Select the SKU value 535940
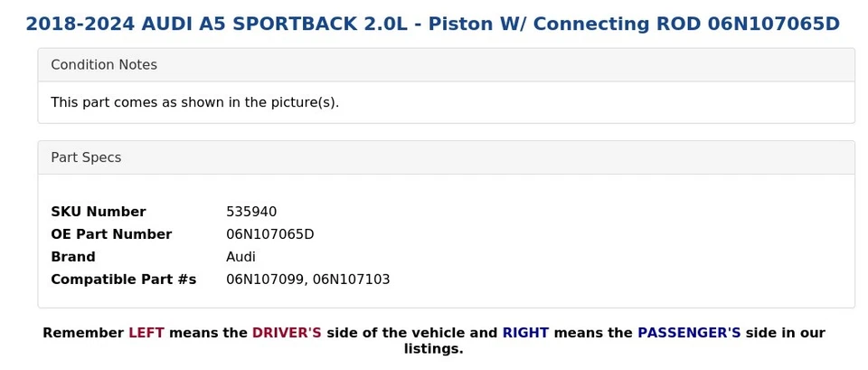Viewport: 868px width, 370px height. click(x=251, y=212)
